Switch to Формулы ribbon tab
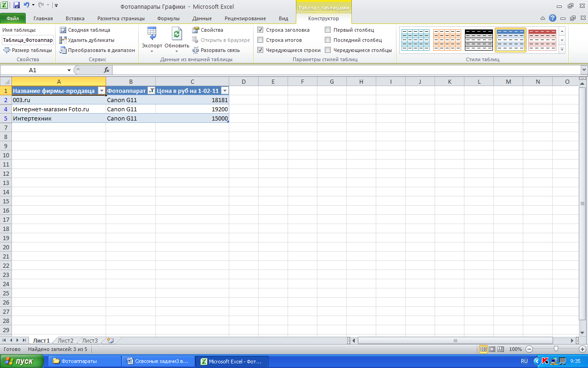Viewport: 588px width, 368px height. [x=168, y=18]
